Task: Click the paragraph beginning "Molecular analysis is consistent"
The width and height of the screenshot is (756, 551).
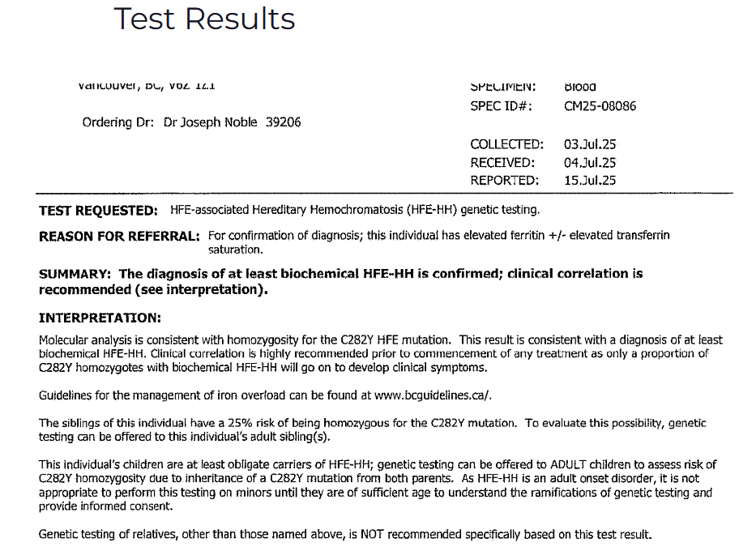Action: (x=379, y=353)
